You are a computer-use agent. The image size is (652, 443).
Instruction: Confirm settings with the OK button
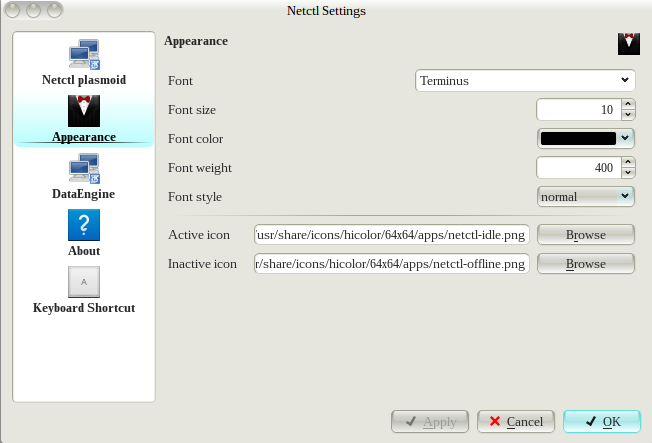point(601,422)
